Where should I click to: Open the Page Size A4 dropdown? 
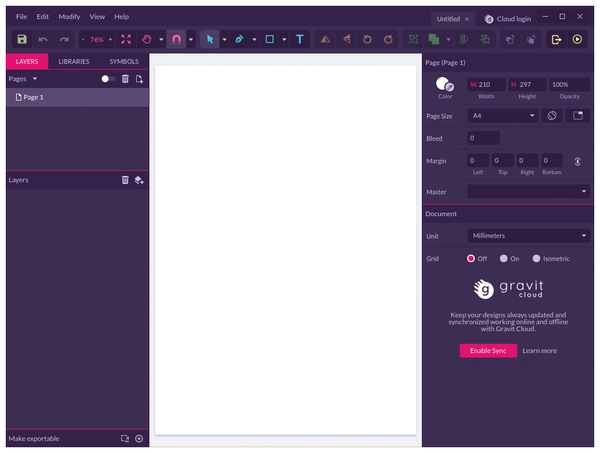(502, 116)
